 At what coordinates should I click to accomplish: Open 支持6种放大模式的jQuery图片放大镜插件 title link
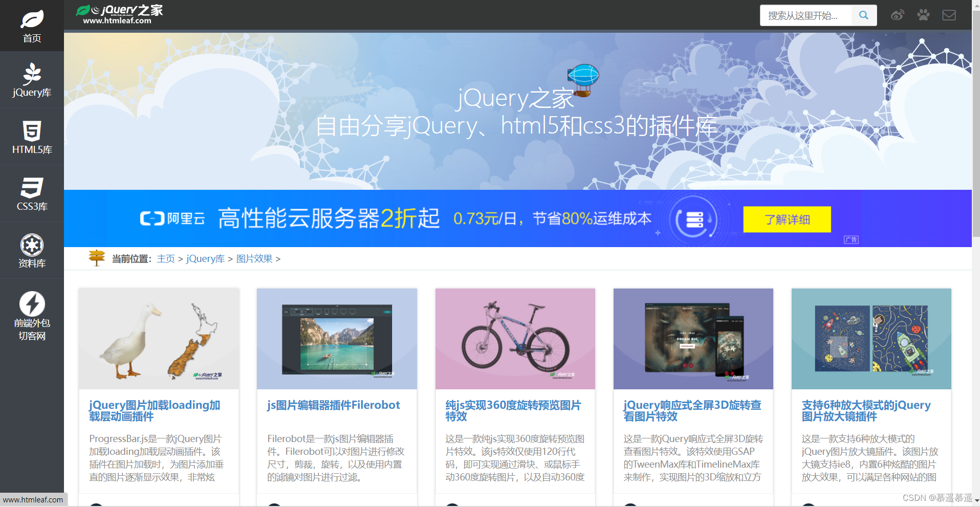click(866, 411)
